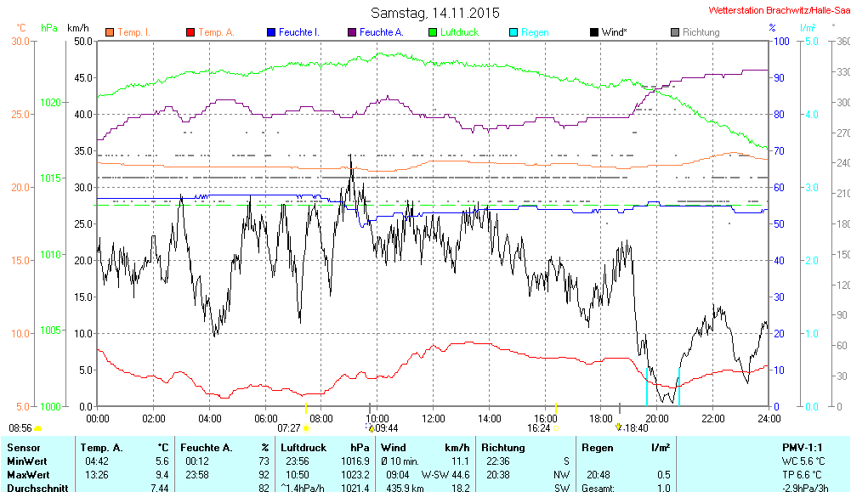
Task: Click the cyan Regen legend square
Action: 513,32
